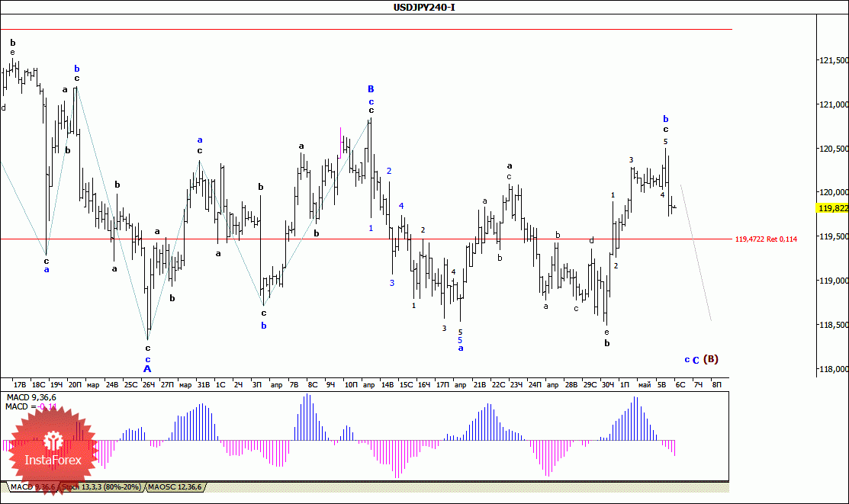The height and width of the screenshot is (504, 849).
Task: Select the highlighted current price 119,822
Action: point(833,208)
